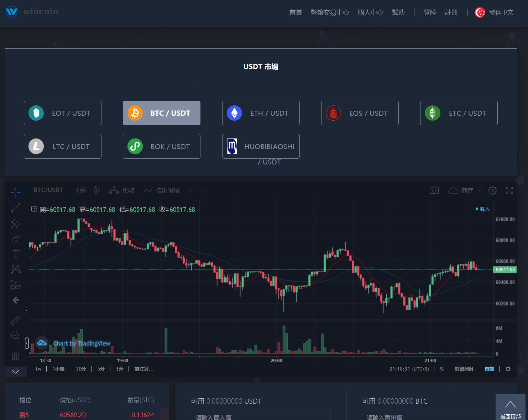This screenshot has height=420, width=528.
Task: Open the 個人中心 menu item
Action: point(370,12)
